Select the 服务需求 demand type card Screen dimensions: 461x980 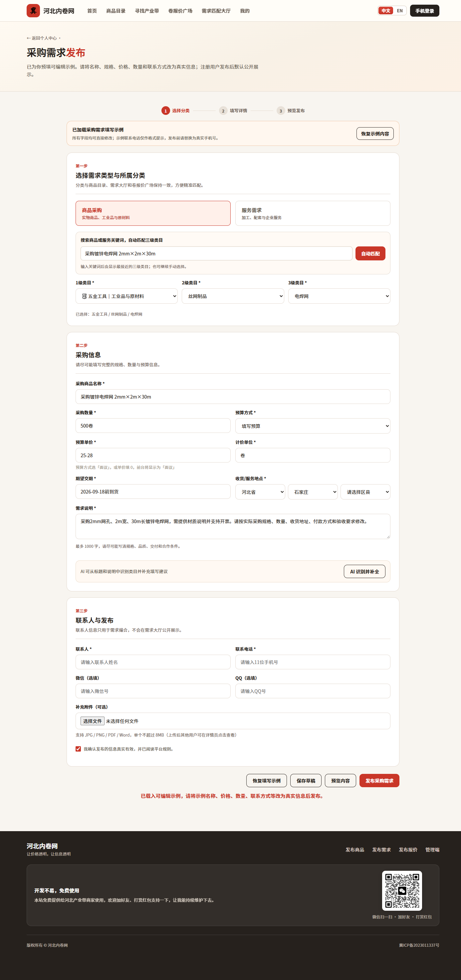click(313, 213)
